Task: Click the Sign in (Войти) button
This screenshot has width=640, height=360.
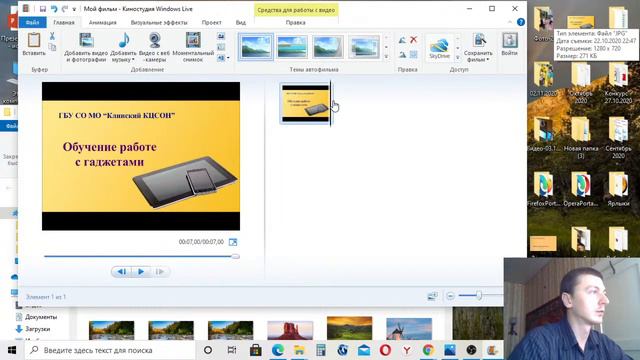Action: [x=509, y=44]
